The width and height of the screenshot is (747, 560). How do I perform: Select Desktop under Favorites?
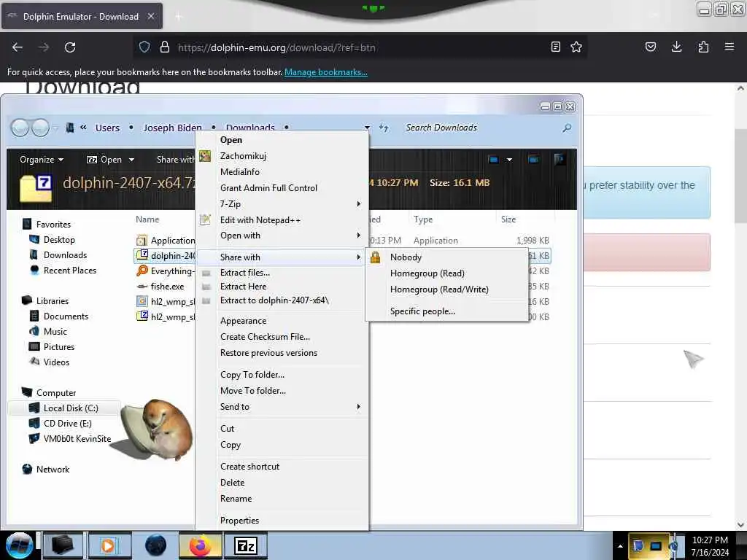pyautogui.click(x=59, y=239)
